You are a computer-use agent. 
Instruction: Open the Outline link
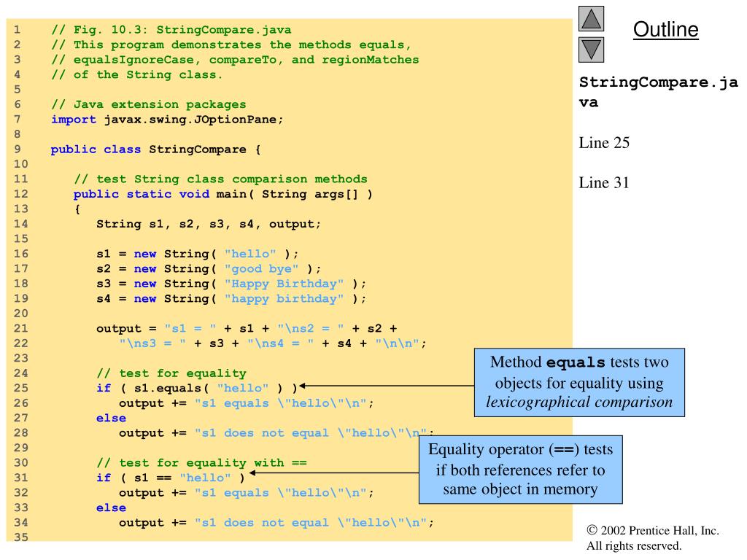(x=665, y=29)
